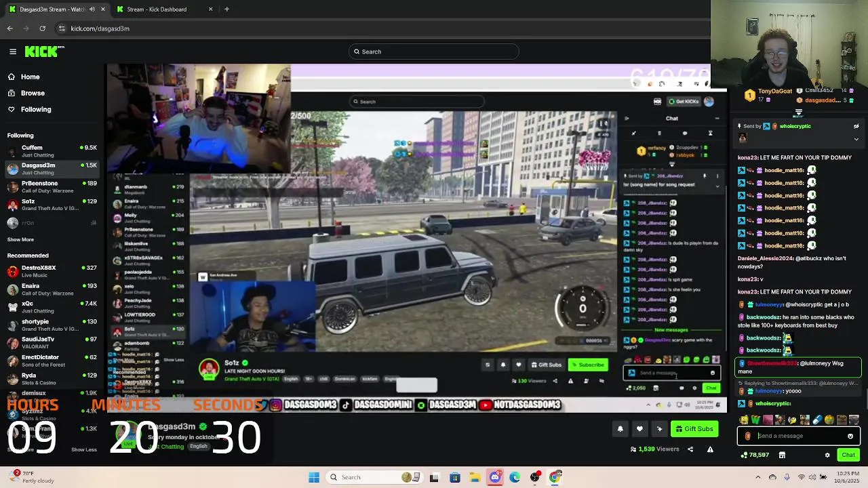Open Discord from the taskbar

[x=495, y=477]
